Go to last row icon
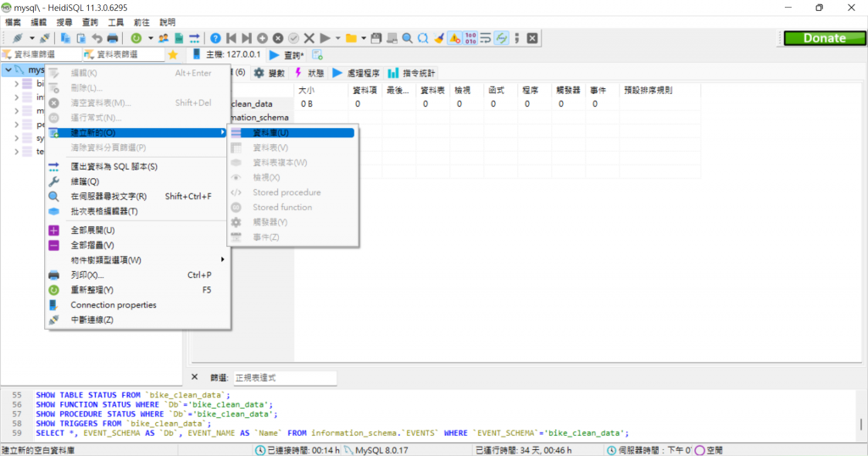 pos(247,38)
